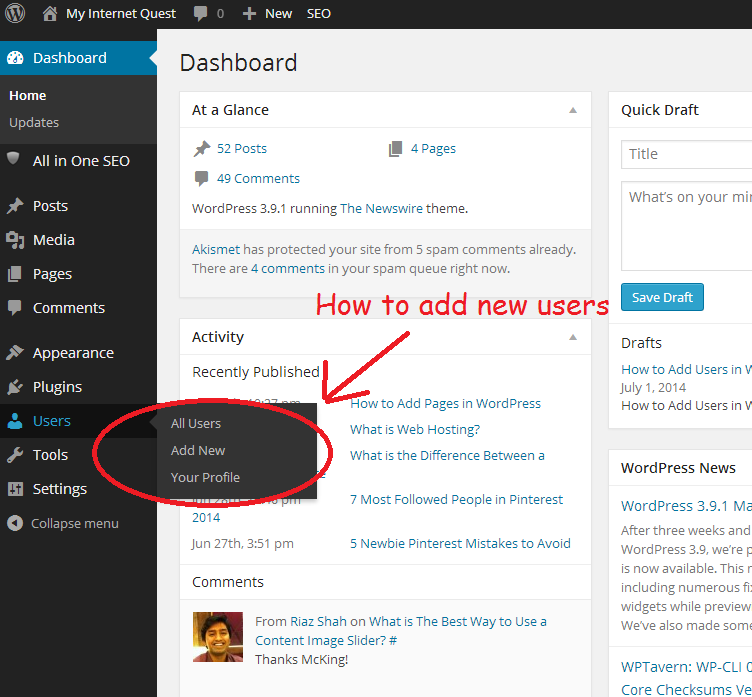Open the Settings menu label

point(59,489)
